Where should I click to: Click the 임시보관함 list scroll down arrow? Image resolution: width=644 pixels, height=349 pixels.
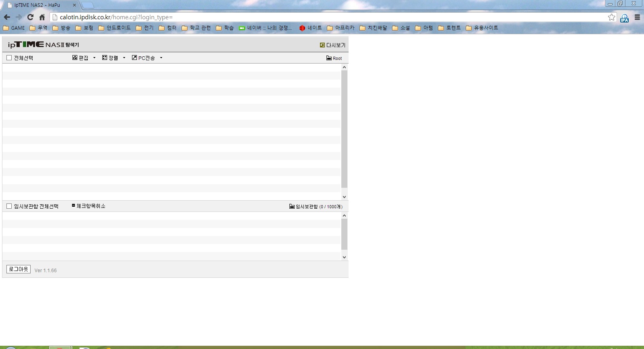[x=344, y=257]
